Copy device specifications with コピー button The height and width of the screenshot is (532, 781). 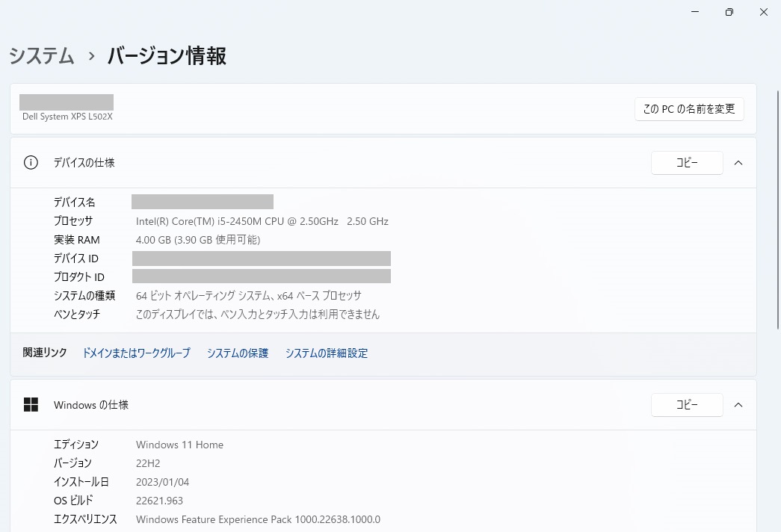click(x=687, y=163)
